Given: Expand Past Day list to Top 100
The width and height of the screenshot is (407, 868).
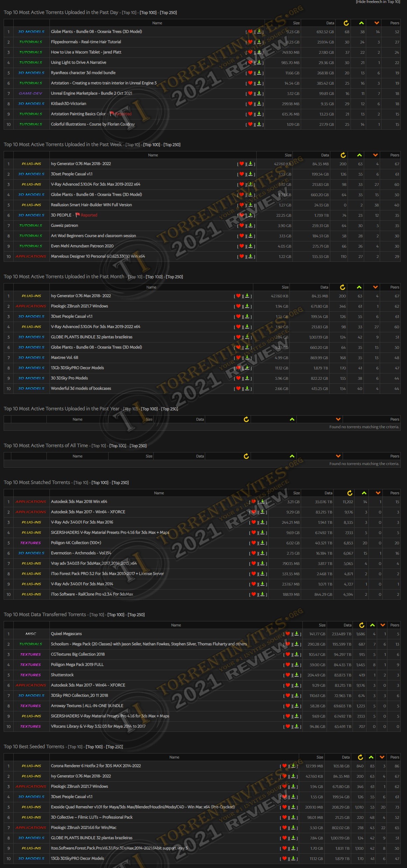Looking at the screenshot, I should [x=148, y=13].
